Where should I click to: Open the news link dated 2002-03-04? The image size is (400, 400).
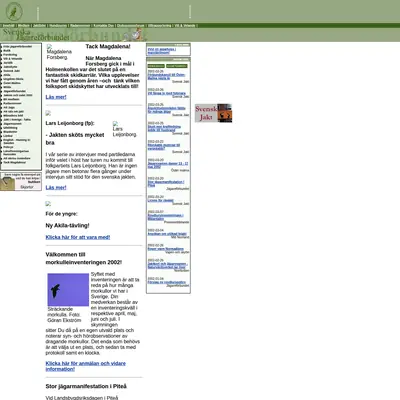(x=167, y=234)
